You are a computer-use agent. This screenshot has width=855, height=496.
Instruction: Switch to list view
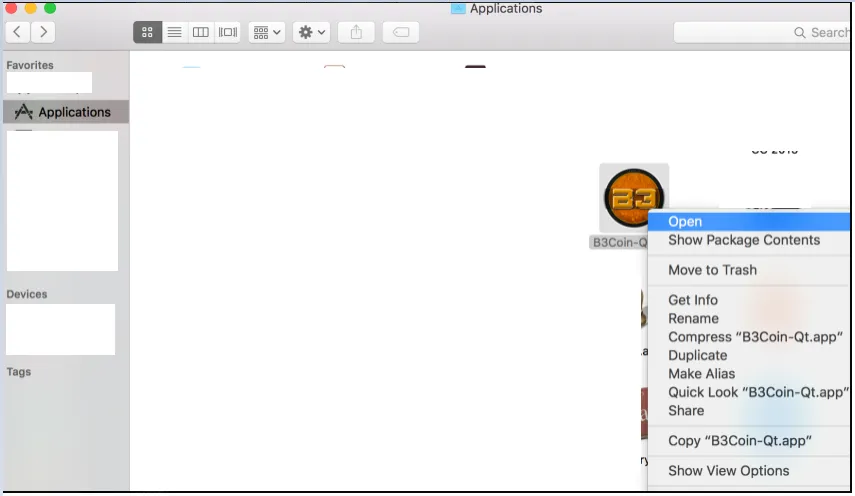(174, 32)
